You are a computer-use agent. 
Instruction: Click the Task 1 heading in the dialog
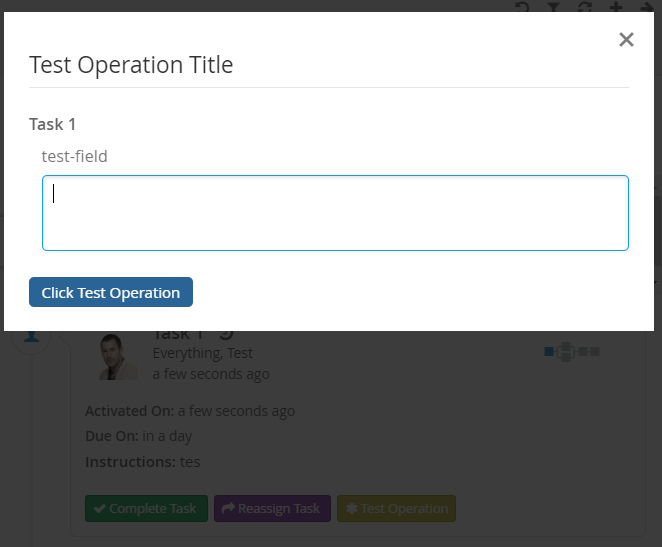pos(53,124)
